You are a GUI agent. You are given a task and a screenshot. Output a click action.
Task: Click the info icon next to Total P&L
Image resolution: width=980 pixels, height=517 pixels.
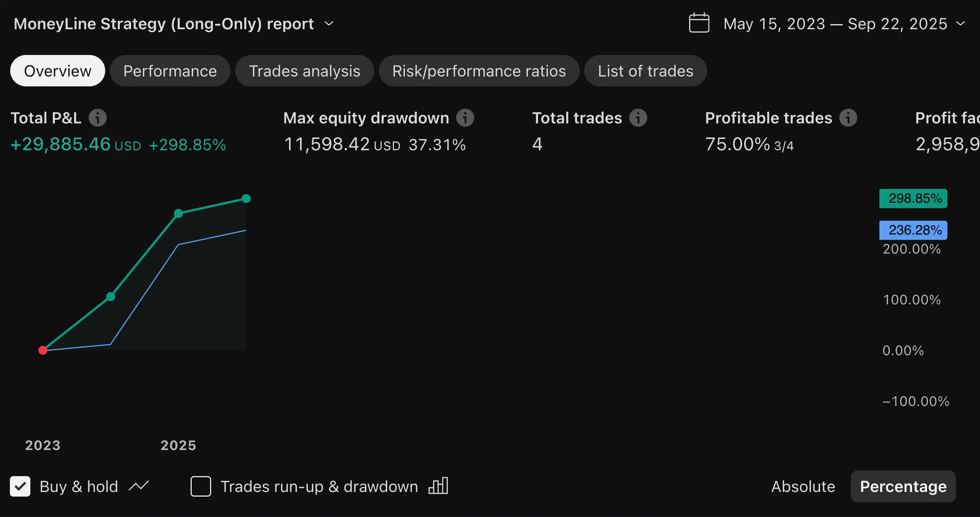coord(98,118)
